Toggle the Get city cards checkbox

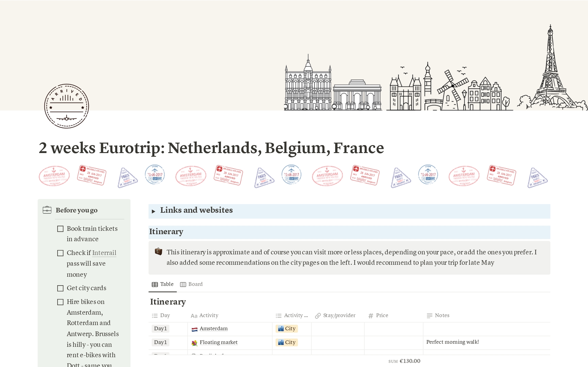tap(61, 289)
